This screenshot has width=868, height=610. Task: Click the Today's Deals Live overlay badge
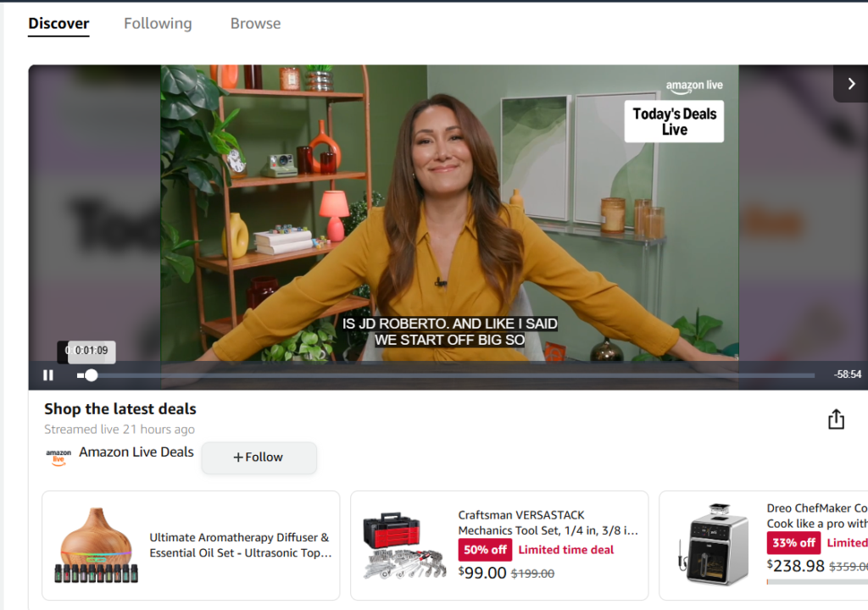(674, 121)
